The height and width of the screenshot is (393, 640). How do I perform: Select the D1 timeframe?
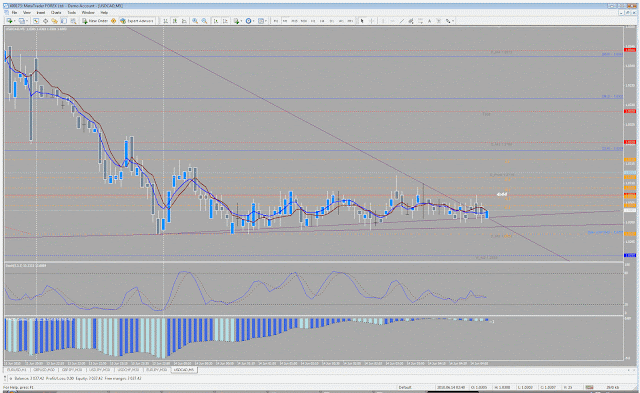click(331, 21)
